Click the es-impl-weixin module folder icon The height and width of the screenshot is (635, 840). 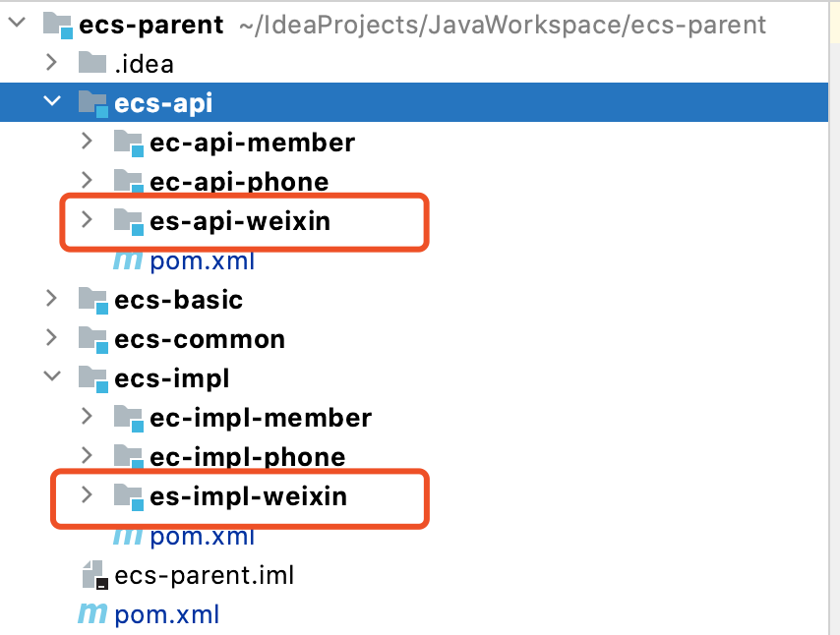pyautogui.click(x=128, y=496)
